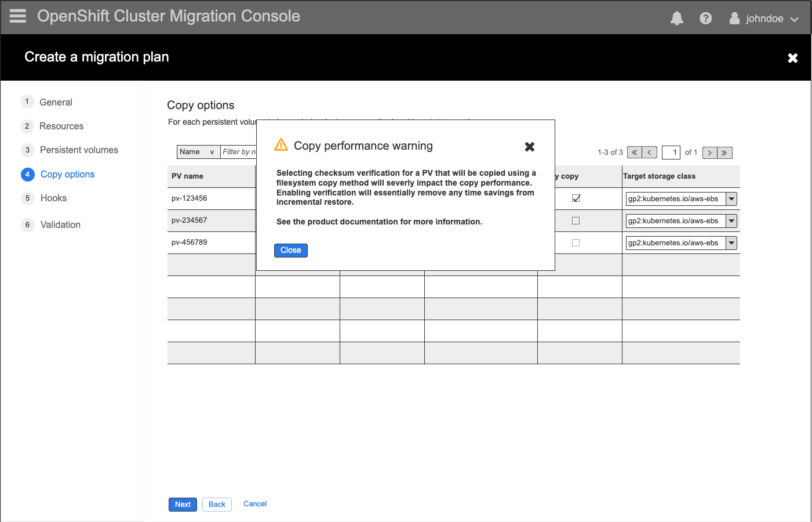Open the Name filter attribute dropdown
The image size is (812, 522).
point(198,151)
